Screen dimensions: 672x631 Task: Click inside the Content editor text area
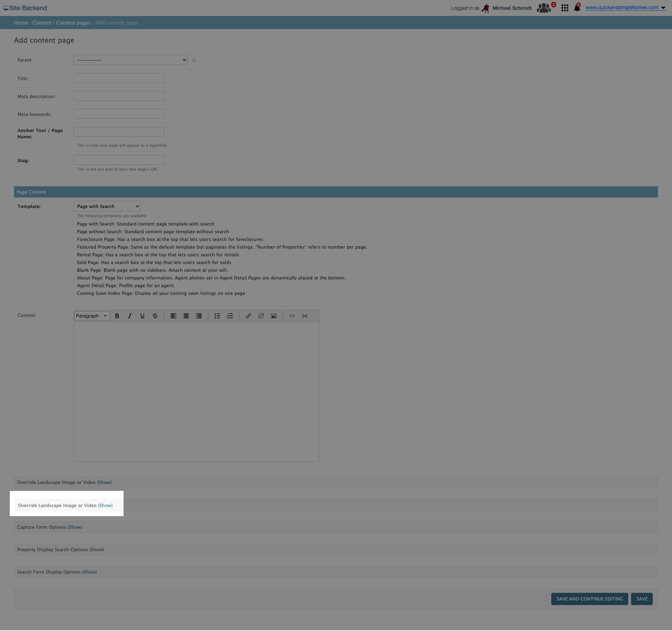pos(196,391)
